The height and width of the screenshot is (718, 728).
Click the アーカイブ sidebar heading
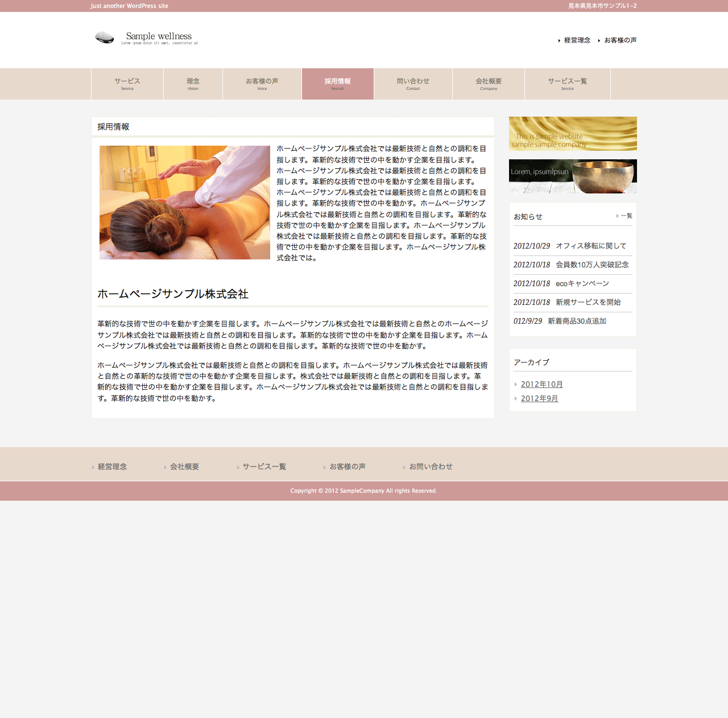pyautogui.click(x=531, y=362)
